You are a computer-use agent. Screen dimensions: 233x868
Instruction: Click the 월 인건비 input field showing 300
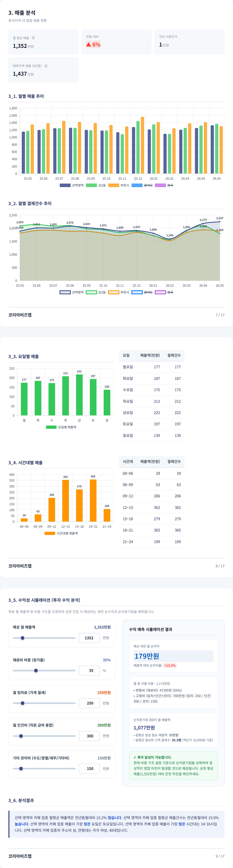89,736
